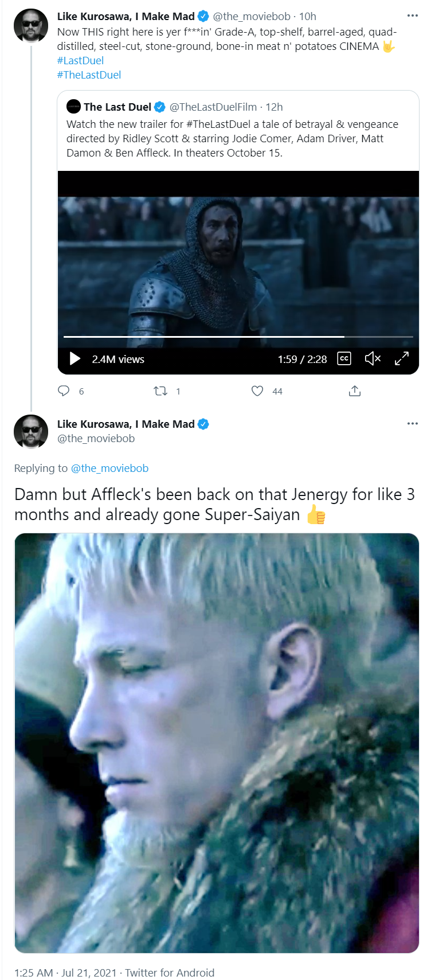Image resolution: width=431 pixels, height=980 pixels.
Task: Play The Last Duel trailer video
Action: [75, 359]
